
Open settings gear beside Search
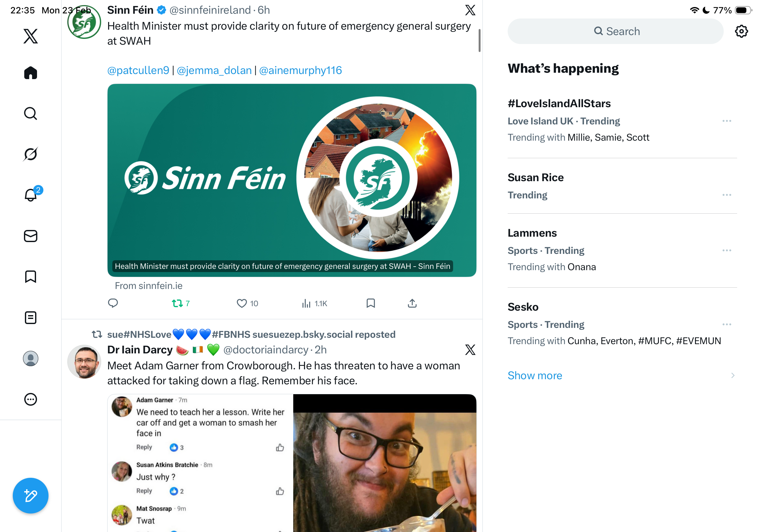click(741, 32)
